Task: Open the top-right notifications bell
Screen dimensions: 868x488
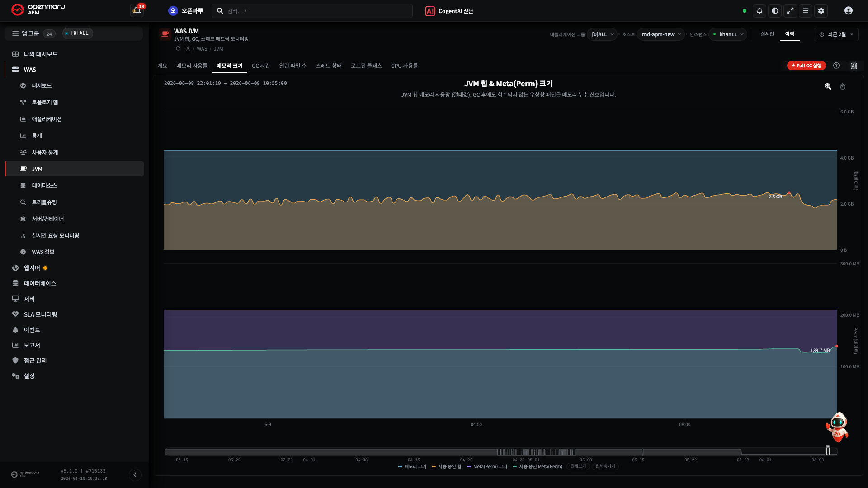Action: [759, 11]
